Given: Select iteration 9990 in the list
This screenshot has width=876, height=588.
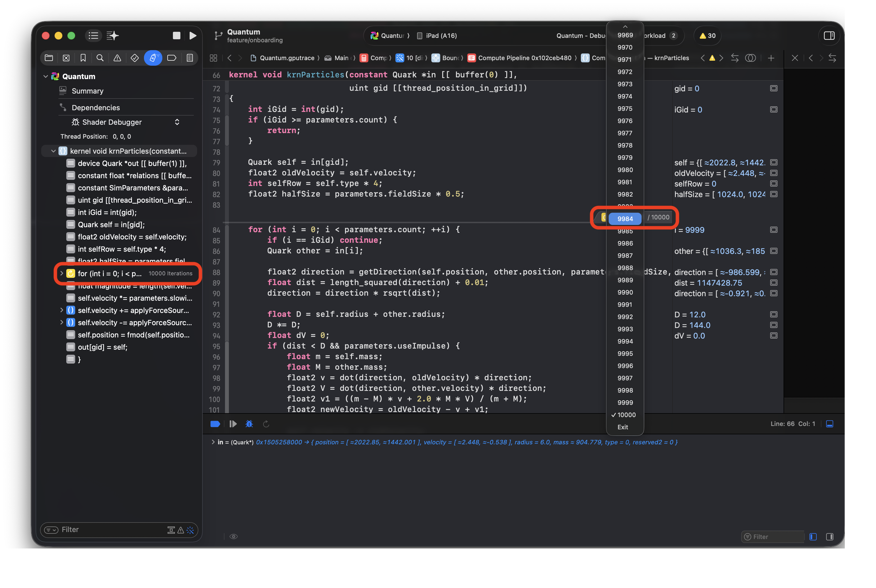Looking at the screenshot, I should pos(625,292).
